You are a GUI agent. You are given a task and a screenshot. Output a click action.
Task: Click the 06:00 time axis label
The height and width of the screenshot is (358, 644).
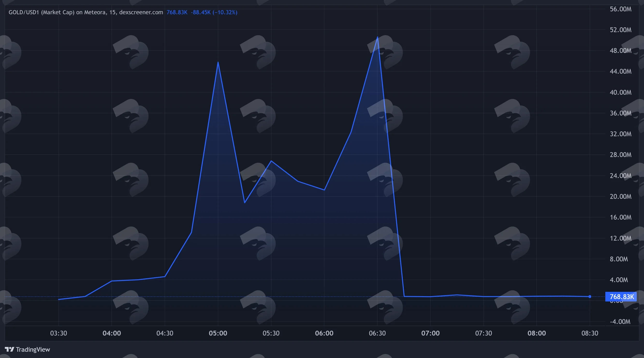coord(324,333)
